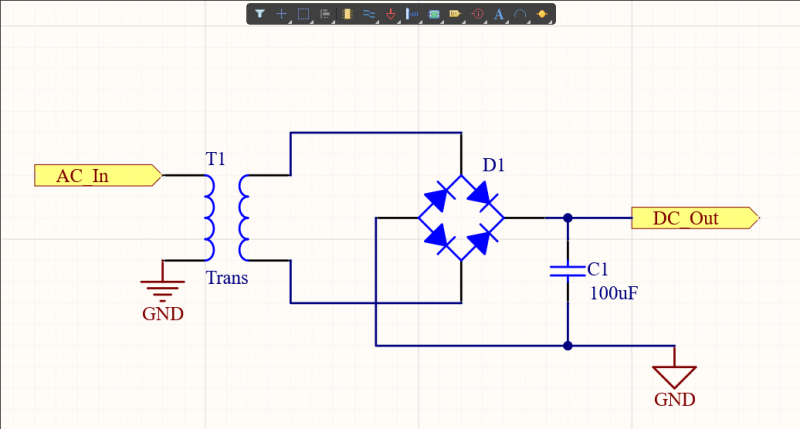Image resolution: width=800 pixels, height=429 pixels.
Task: Open the selection filter funnel tool
Action: click(x=260, y=14)
